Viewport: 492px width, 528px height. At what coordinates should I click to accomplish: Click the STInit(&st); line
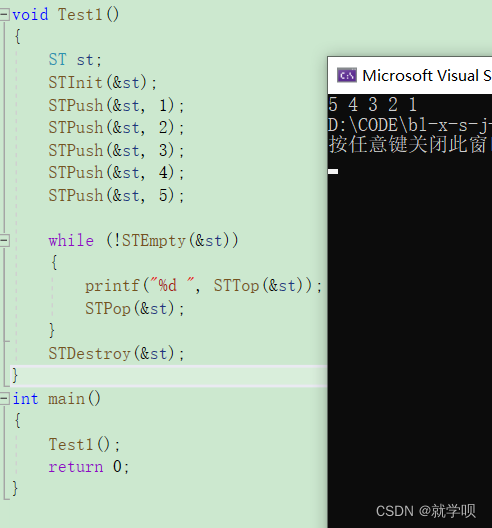pos(103,82)
